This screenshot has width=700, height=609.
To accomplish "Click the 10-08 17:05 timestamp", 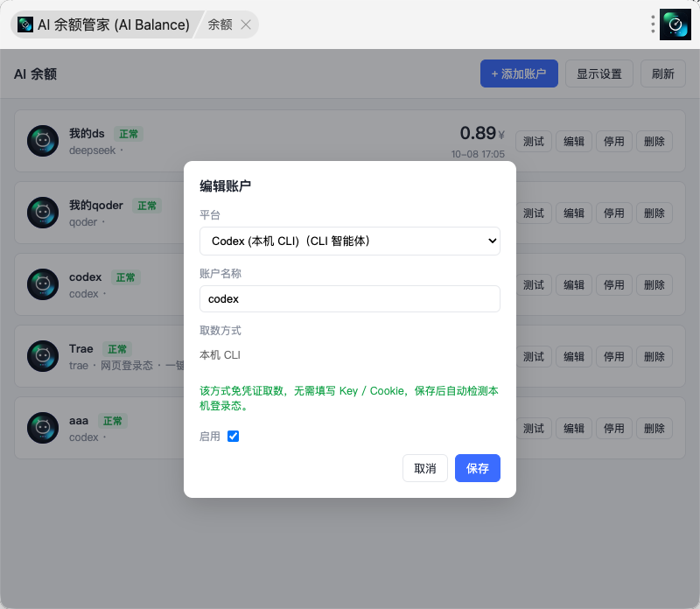I will tap(478, 154).
